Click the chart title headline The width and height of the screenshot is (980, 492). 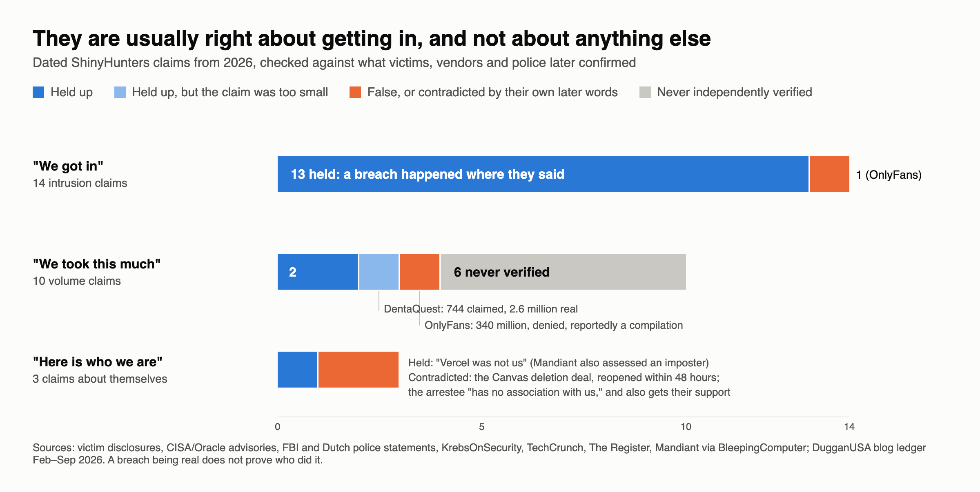pos(372,39)
